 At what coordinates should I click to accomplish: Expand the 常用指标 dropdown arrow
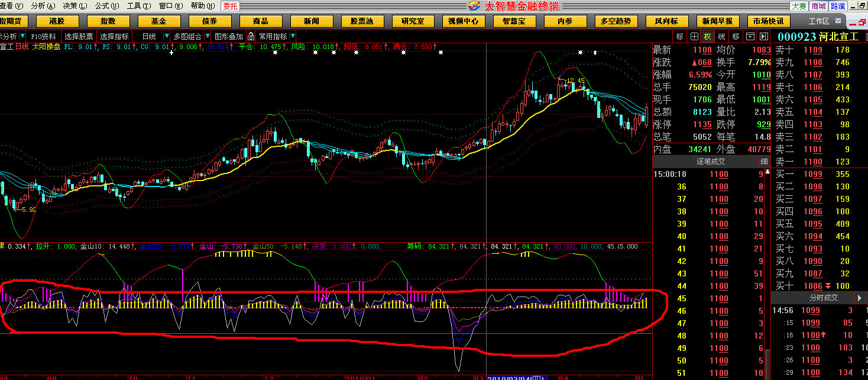click(292, 36)
